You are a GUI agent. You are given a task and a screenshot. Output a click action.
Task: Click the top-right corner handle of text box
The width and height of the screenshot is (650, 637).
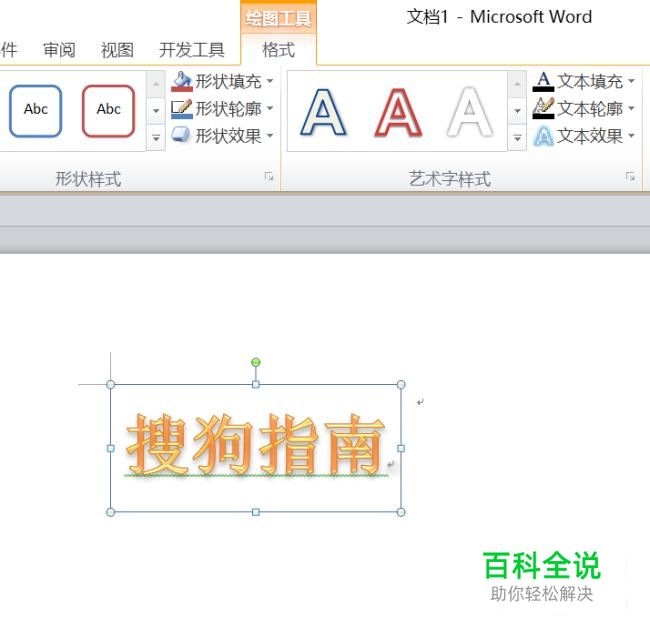coord(401,385)
